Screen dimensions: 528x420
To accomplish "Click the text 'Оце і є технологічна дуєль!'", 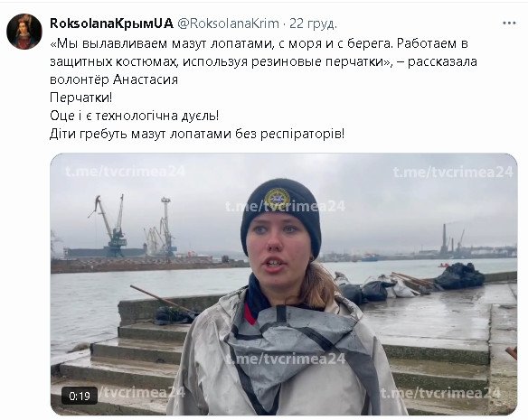I will (135, 116).
